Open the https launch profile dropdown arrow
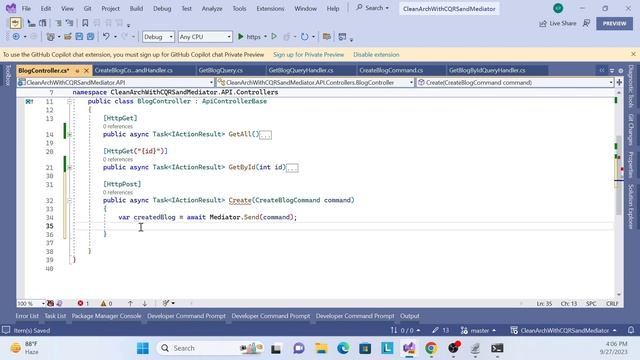This screenshot has width=640, height=360. pyautogui.click(x=265, y=37)
